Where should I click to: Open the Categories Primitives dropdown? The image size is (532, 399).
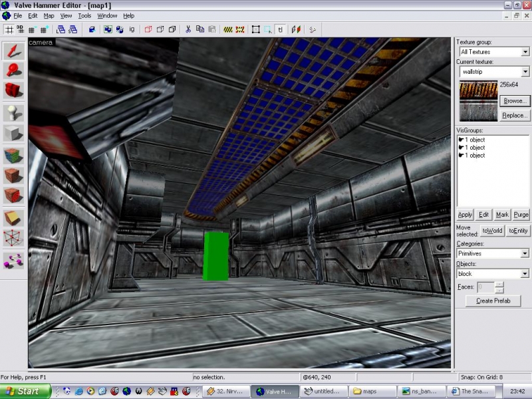pyautogui.click(x=525, y=253)
